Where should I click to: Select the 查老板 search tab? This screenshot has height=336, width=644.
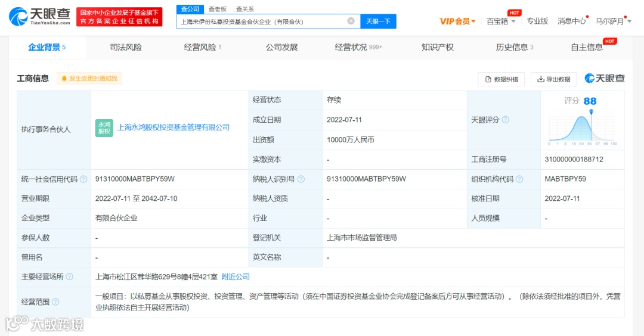217,9
